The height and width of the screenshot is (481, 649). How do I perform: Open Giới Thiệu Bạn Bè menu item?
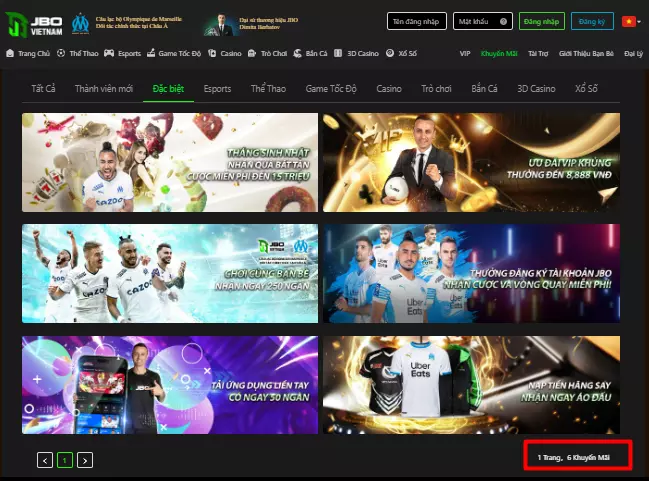pyautogui.click(x=586, y=53)
